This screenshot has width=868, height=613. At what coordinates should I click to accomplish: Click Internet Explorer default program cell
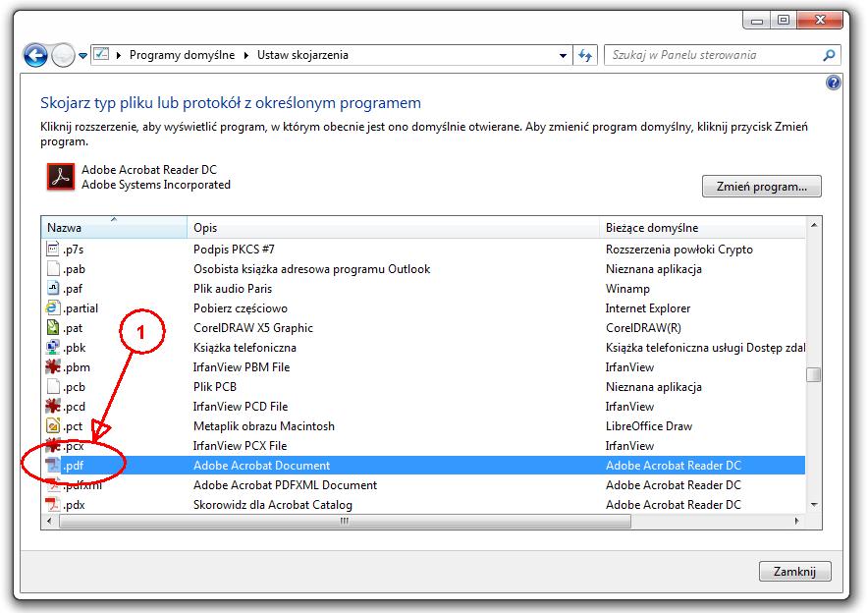click(x=648, y=308)
